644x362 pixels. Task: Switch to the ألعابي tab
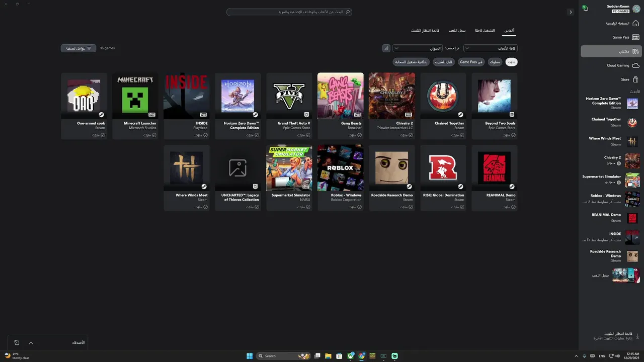point(509,31)
